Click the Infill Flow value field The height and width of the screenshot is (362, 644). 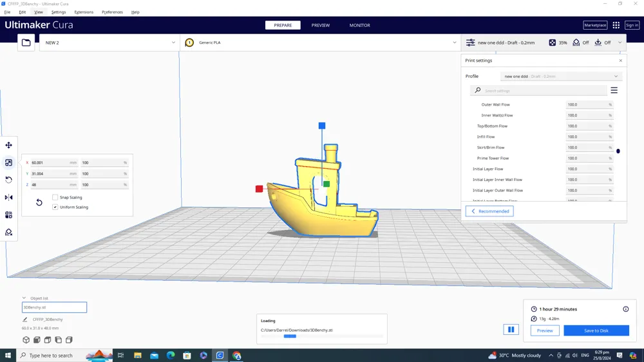point(589,137)
